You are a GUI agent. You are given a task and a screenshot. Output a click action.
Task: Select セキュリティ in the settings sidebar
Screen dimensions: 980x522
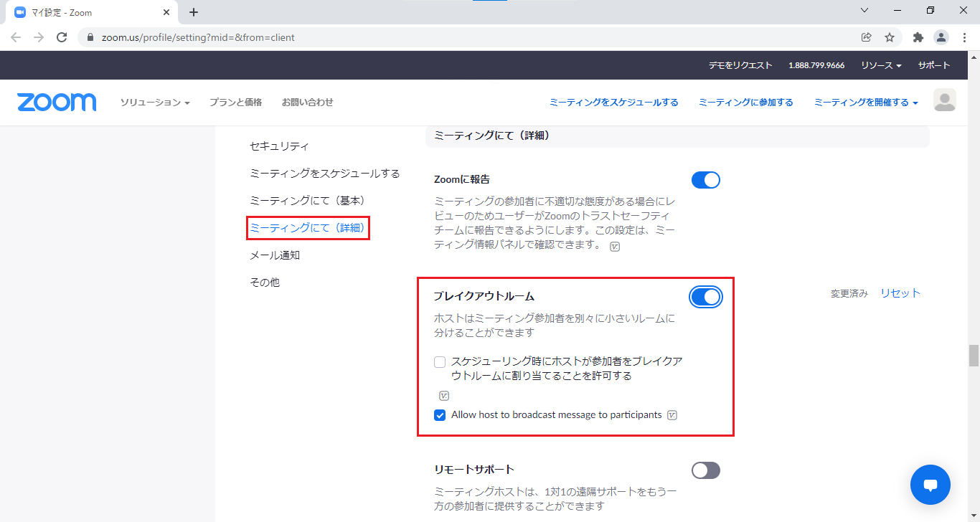click(279, 146)
